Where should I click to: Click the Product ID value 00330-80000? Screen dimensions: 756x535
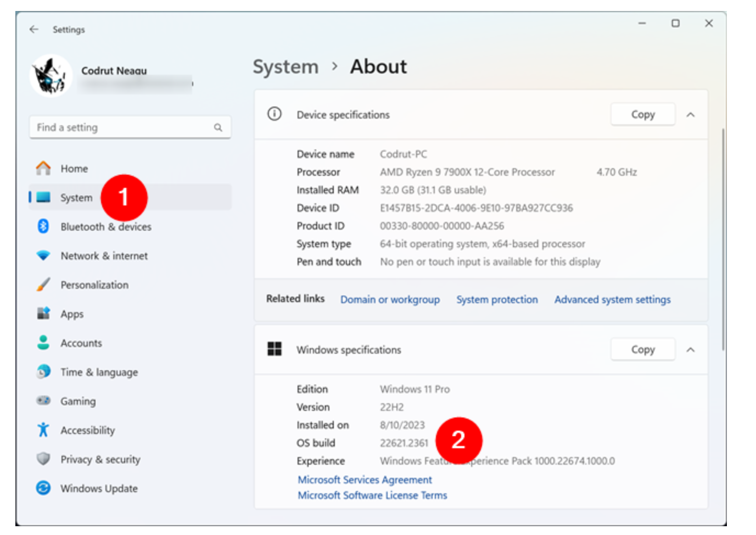[441, 226]
